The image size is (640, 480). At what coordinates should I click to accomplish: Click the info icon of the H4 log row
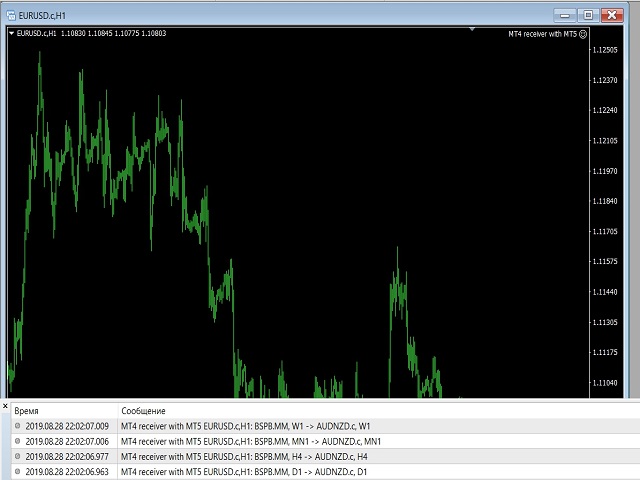coord(18,456)
